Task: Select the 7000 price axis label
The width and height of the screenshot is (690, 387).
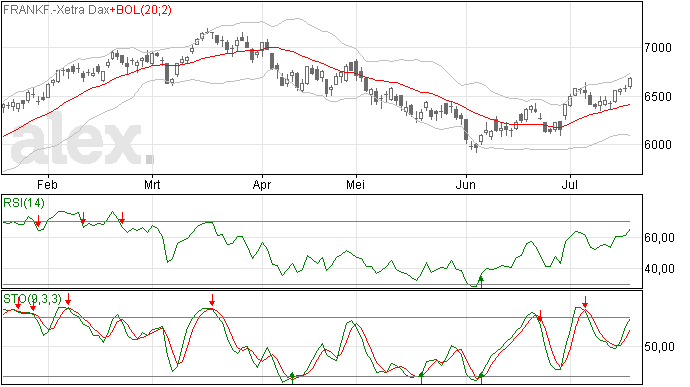Action: pyautogui.click(x=658, y=48)
